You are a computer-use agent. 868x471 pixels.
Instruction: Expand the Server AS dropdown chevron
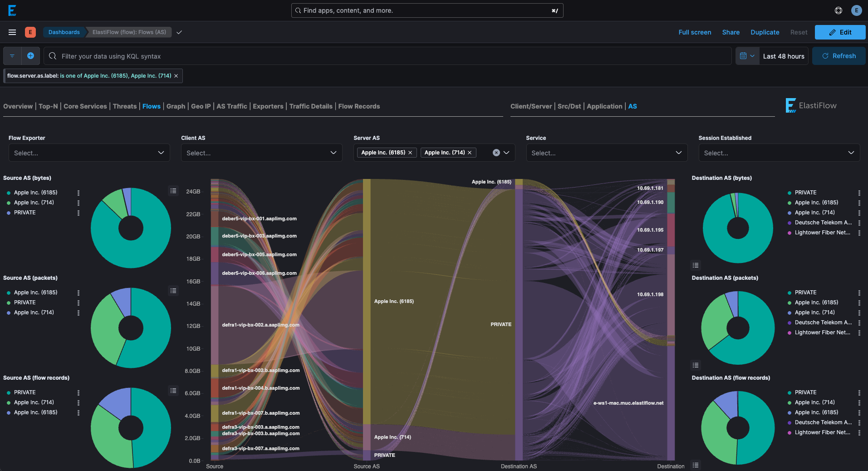507,153
